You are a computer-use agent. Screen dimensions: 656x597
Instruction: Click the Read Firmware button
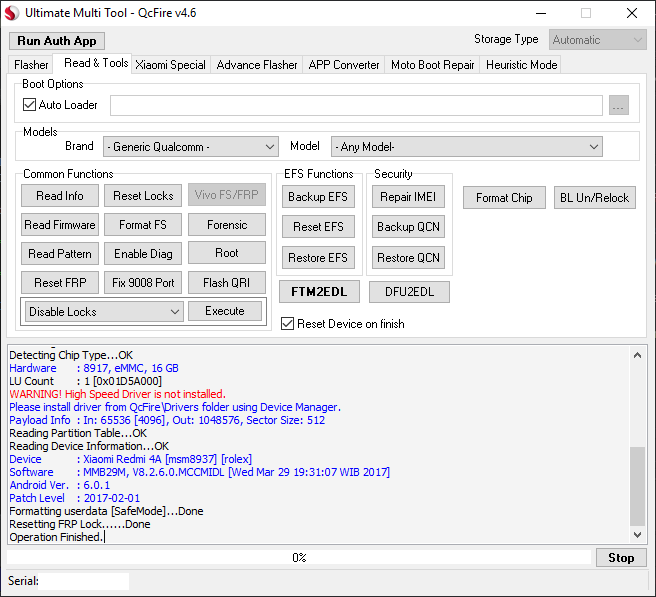pos(60,225)
